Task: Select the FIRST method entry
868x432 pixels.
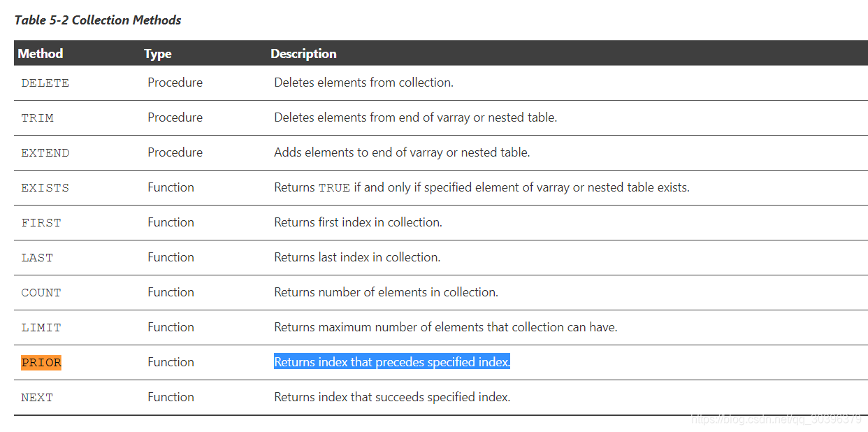Action: [41, 223]
